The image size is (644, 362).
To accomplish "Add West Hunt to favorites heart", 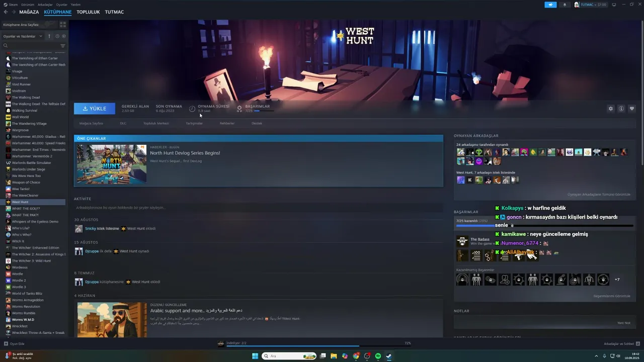I will (632, 109).
